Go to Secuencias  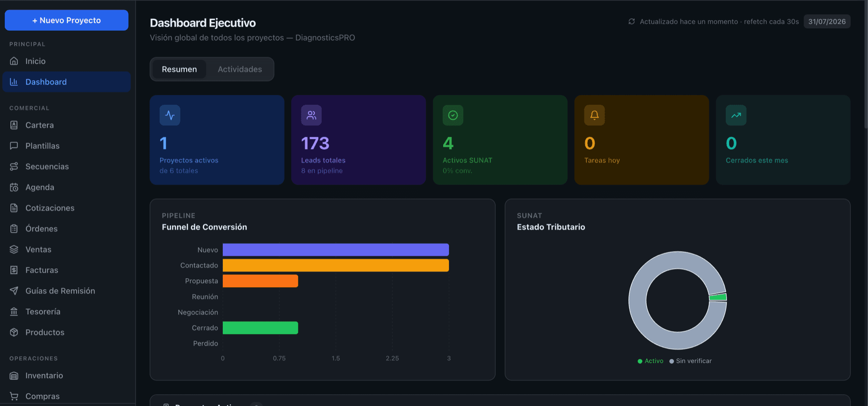tap(67, 167)
